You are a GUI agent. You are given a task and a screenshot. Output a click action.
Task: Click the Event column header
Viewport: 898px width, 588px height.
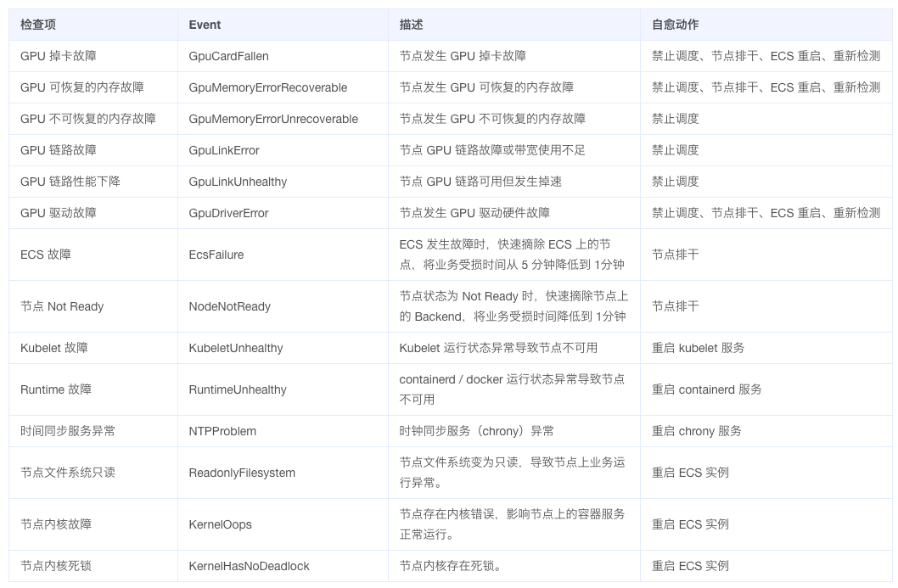coord(205,25)
